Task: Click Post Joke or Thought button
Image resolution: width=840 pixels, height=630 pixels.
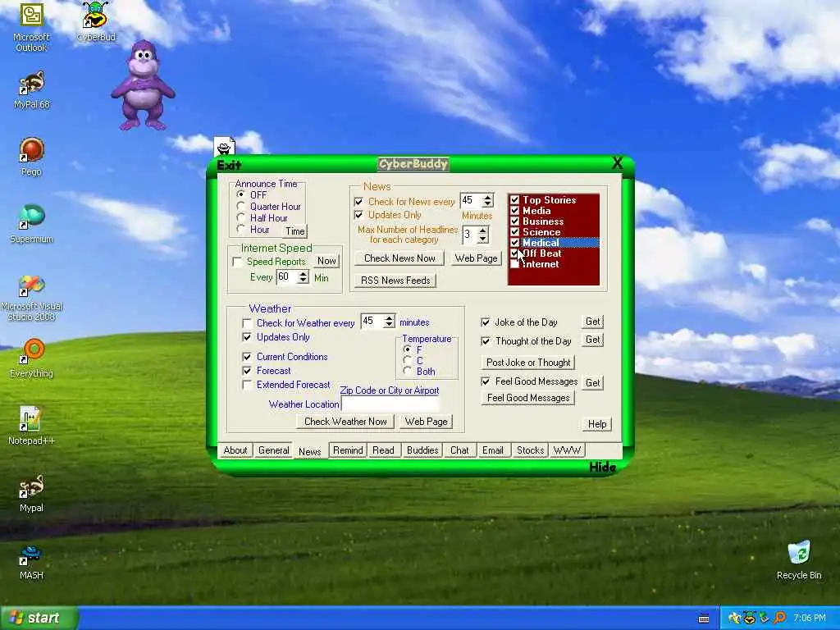Action: pos(528,363)
